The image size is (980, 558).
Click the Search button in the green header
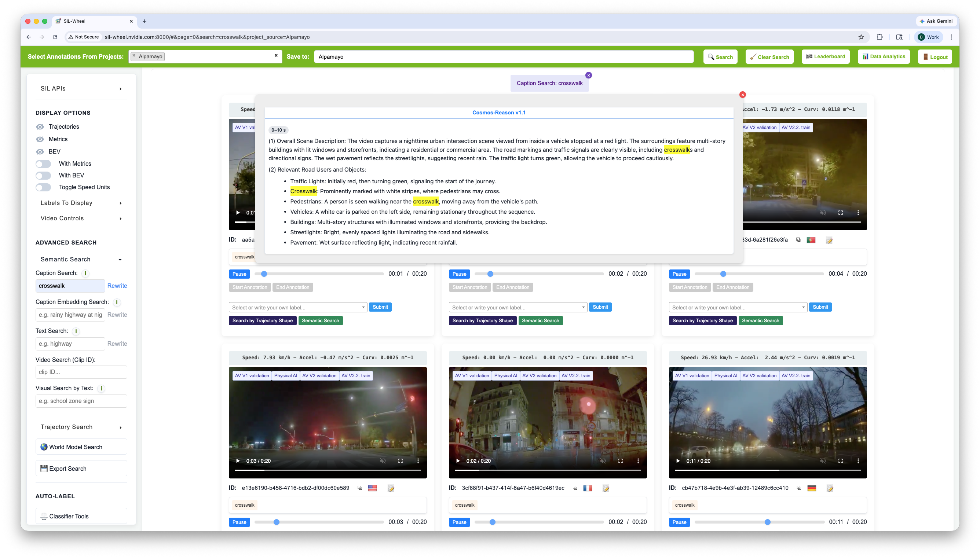(720, 57)
